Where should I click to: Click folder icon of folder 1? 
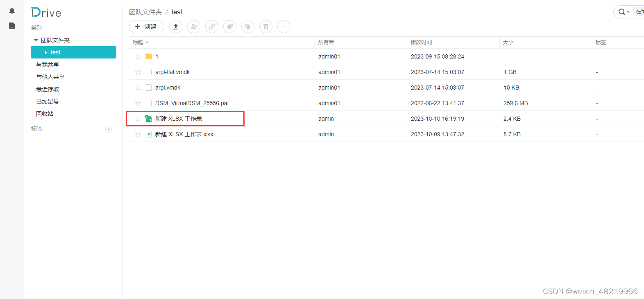click(149, 56)
